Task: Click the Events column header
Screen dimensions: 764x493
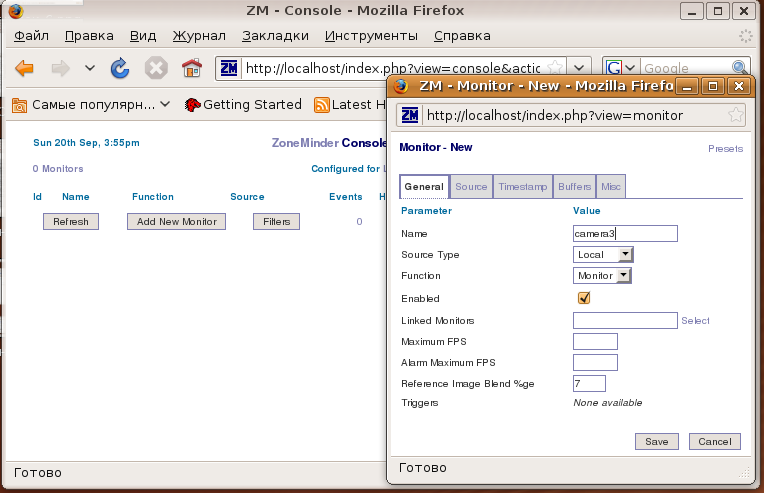Action: pyautogui.click(x=345, y=197)
